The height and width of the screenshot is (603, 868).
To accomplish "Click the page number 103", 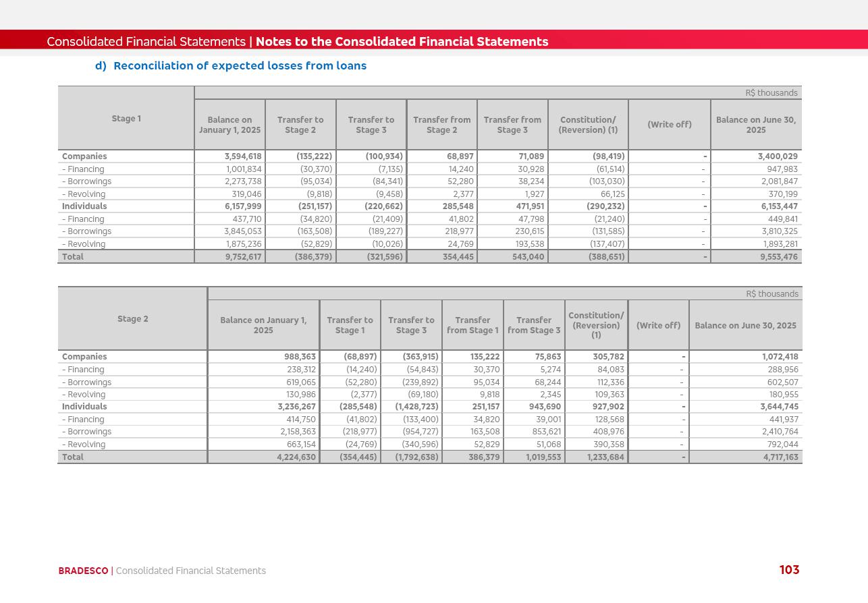I will (x=789, y=570).
